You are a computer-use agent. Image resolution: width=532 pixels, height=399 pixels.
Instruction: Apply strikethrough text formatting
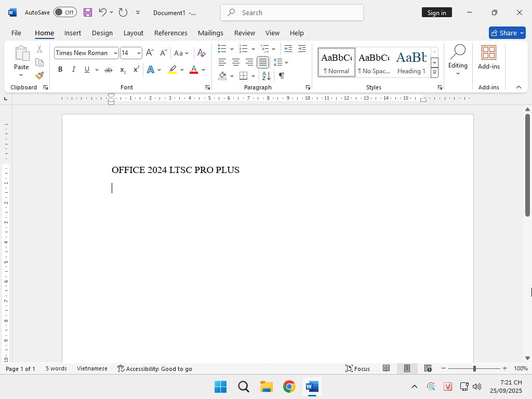(x=108, y=70)
